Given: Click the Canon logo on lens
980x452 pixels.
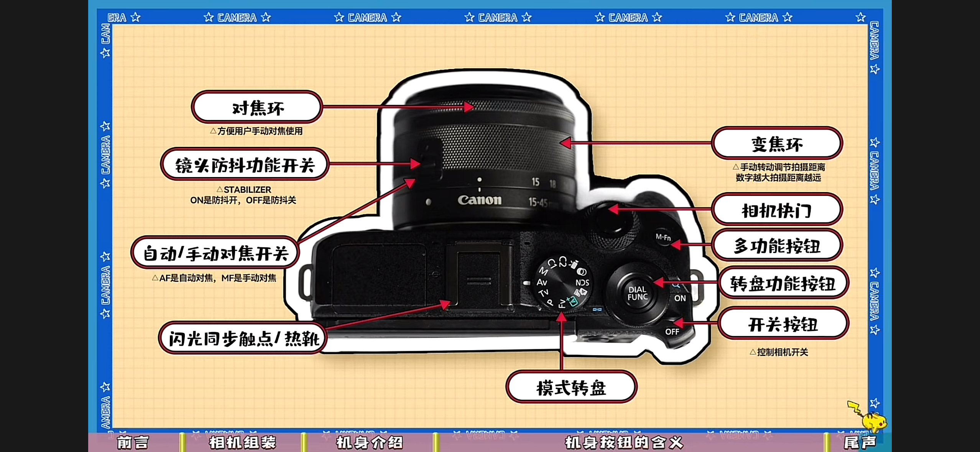Looking at the screenshot, I should click(479, 200).
